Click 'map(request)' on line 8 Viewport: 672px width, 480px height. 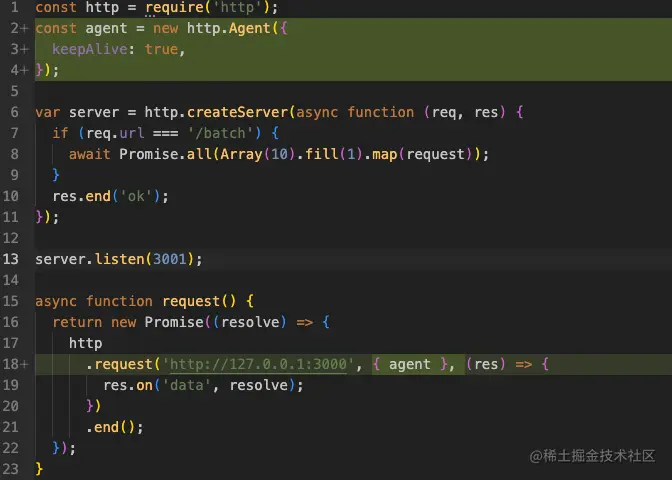click(422, 154)
